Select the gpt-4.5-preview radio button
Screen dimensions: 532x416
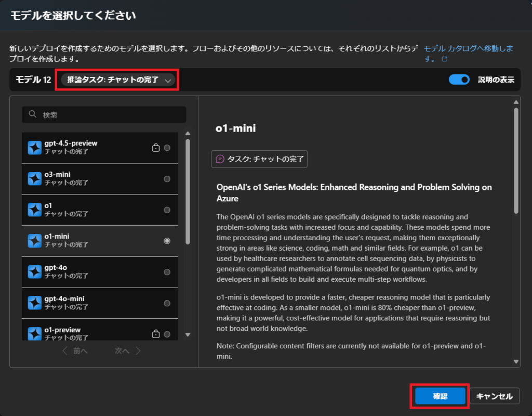[x=167, y=148]
